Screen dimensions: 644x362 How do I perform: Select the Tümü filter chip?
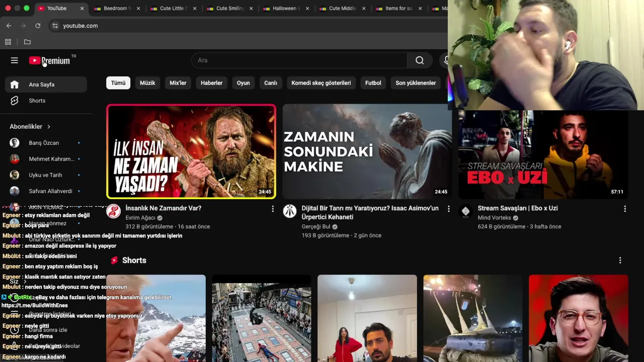[118, 83]
